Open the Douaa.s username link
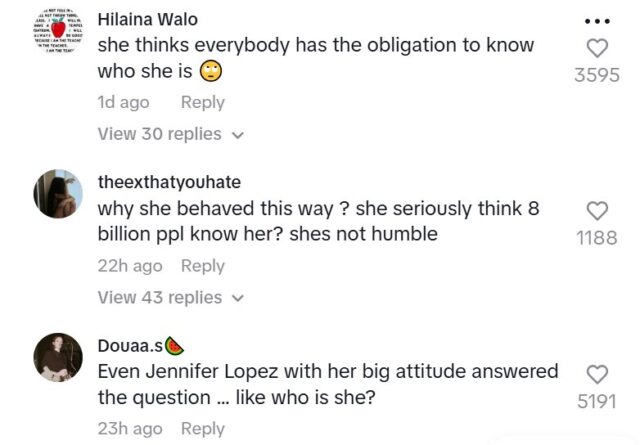The width and height of the screenshot is (640, 445). coord(130,346)
